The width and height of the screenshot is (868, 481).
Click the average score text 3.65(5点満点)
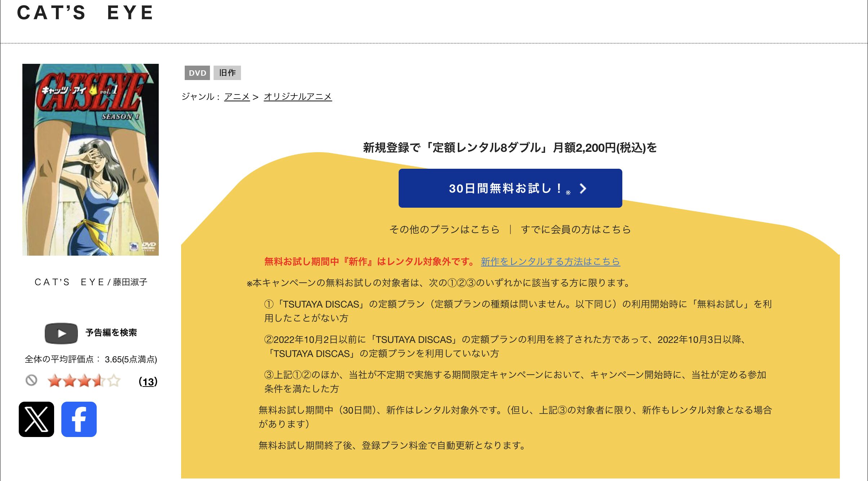coord(131,359)
